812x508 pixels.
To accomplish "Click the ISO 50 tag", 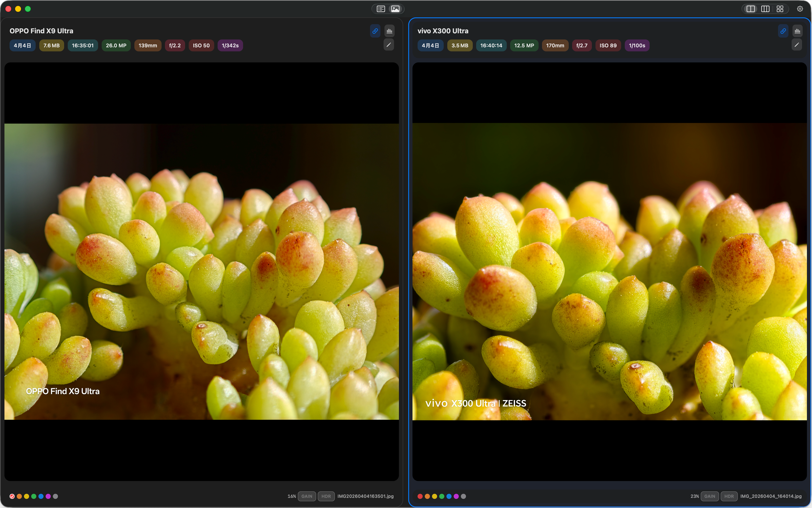I will pos(201,45).
